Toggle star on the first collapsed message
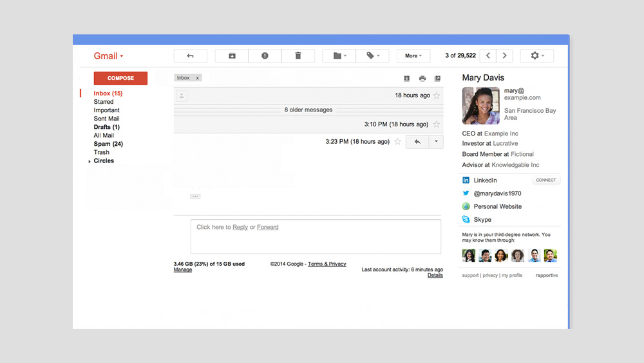The width and height of the screenshot is (644, 363). click(x=437, y=95)
